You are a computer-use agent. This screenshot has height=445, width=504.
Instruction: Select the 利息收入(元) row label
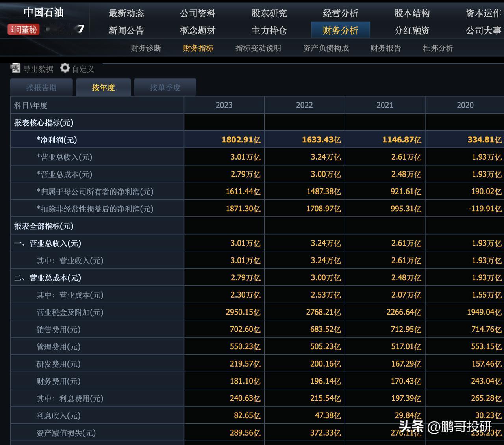(58, 416)
